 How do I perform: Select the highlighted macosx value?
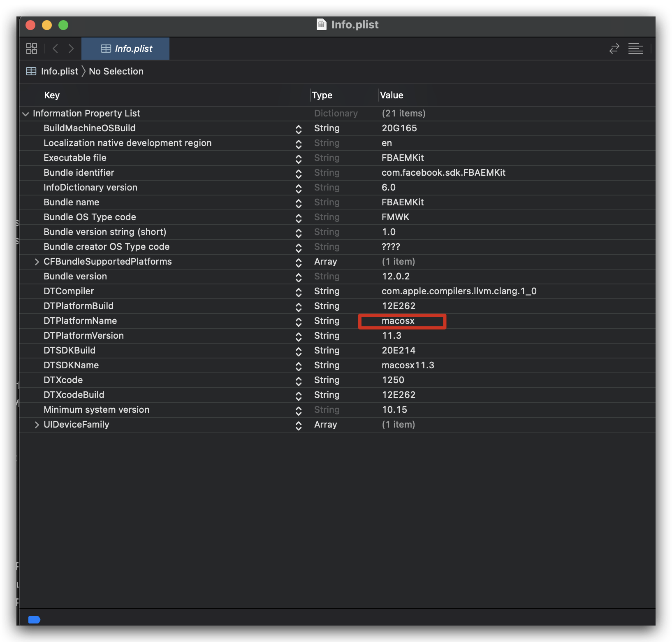tap(398, 321)
